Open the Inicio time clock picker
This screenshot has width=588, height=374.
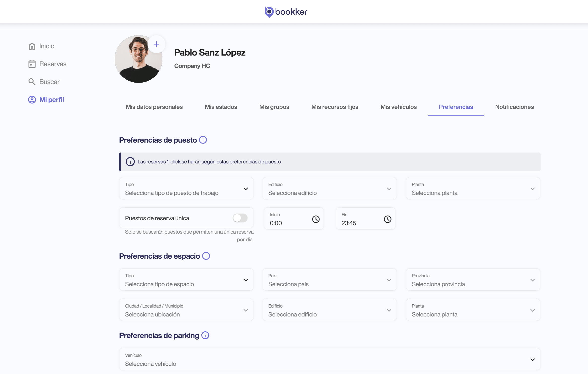point(316,219)
